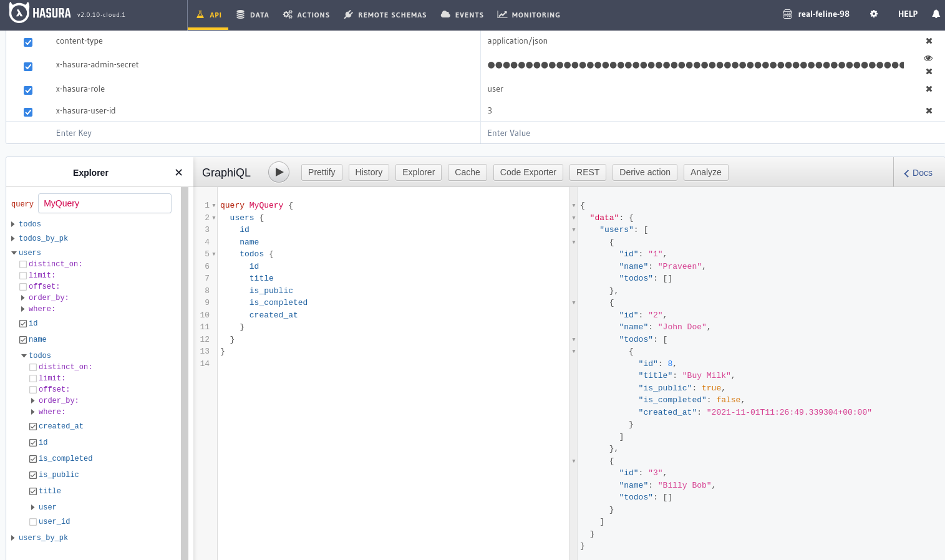Open the notifications bell
The width and height of the screenshot is (945, 560).
pos(936,14)
